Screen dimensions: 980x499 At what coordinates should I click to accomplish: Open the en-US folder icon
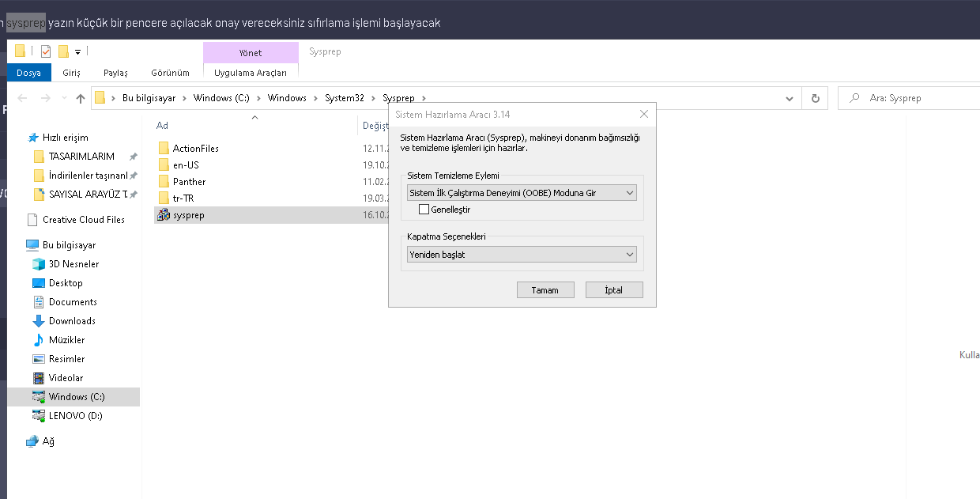164,165
